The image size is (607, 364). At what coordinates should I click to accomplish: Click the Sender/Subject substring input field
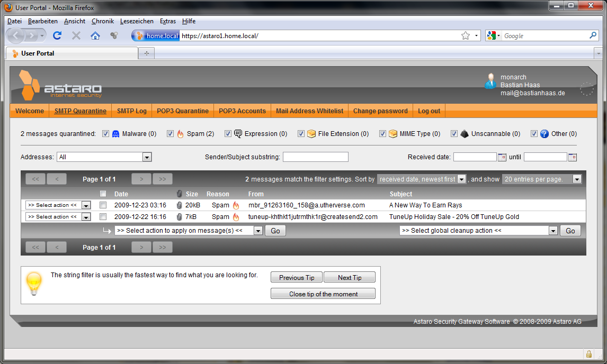(x=316, y=157)
